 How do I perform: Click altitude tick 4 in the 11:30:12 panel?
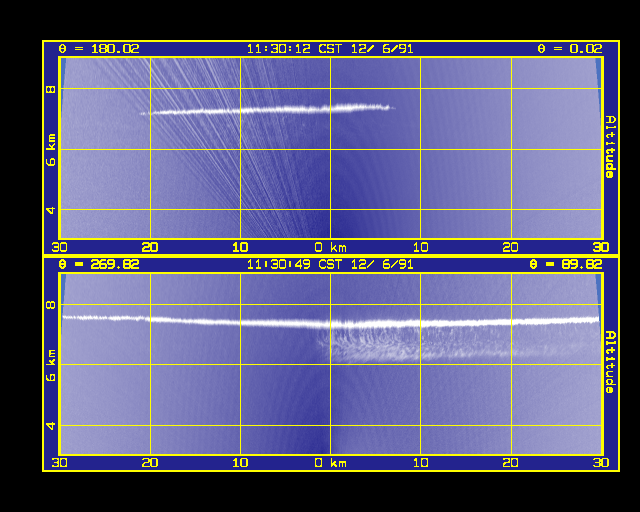[51, 210]
